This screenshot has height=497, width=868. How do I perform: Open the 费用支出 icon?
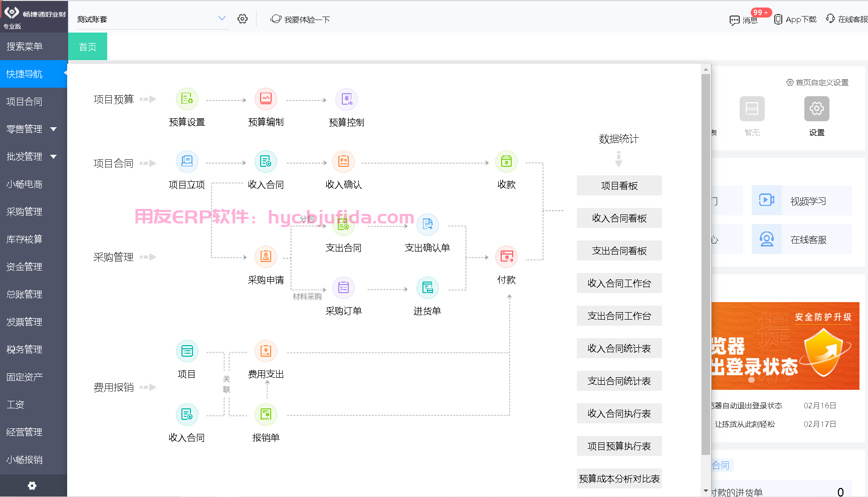[266, 351]
